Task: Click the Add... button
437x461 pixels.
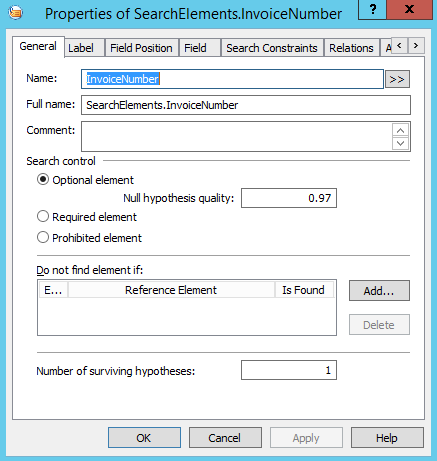Action: 379,291
